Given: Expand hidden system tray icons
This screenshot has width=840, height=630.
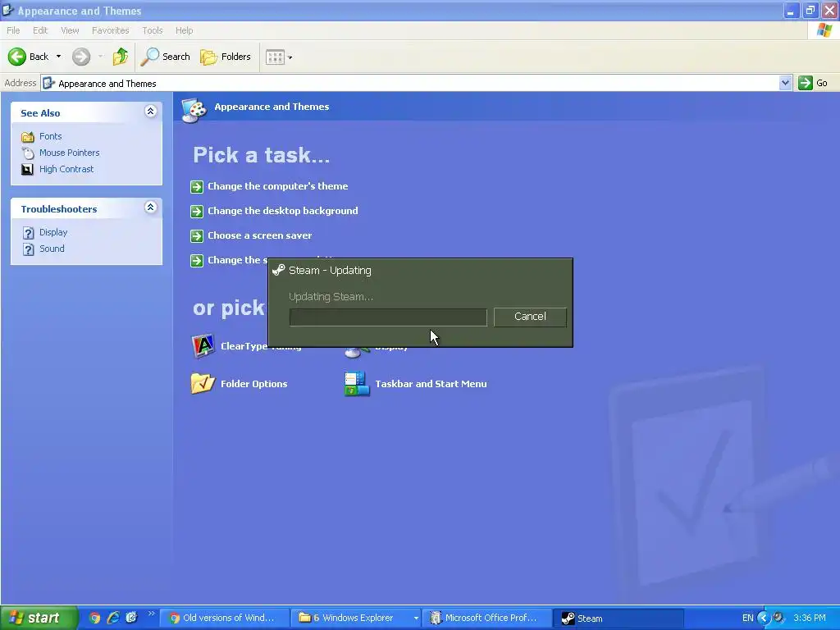Looking at the screenshot, I should [x=764, y=618].
